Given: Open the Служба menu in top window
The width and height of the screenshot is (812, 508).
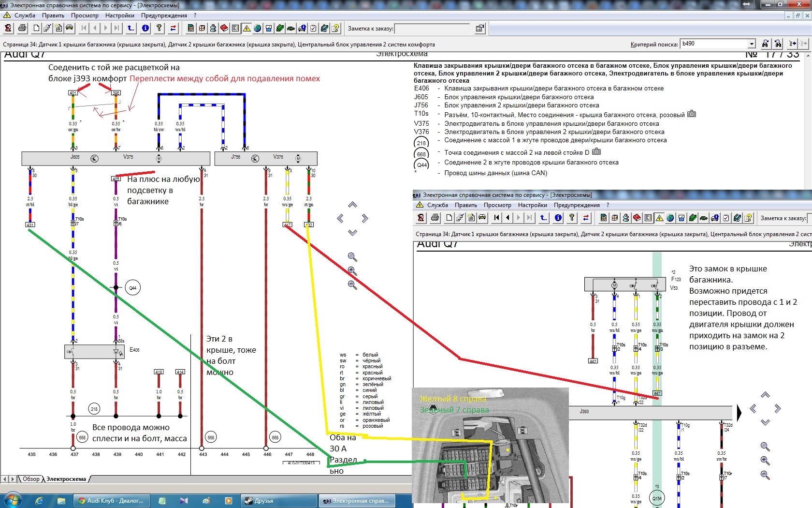Looking at the screenshot, I should [25, 15].
